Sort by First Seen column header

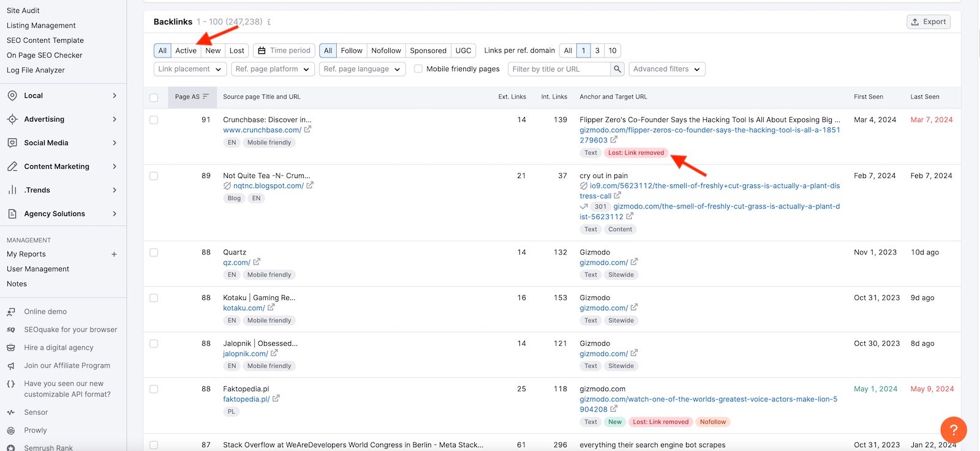coord(869,97)
